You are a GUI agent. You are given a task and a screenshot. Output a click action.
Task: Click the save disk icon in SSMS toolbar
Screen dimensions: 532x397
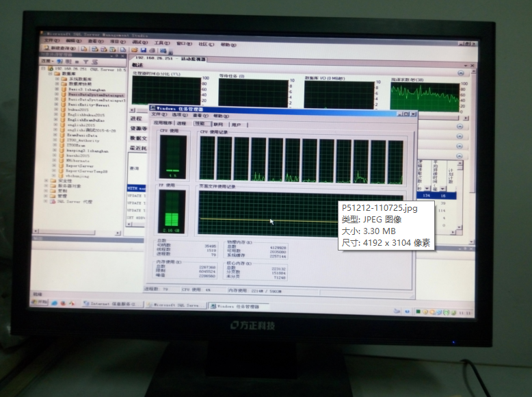click(x=144, y=50)
